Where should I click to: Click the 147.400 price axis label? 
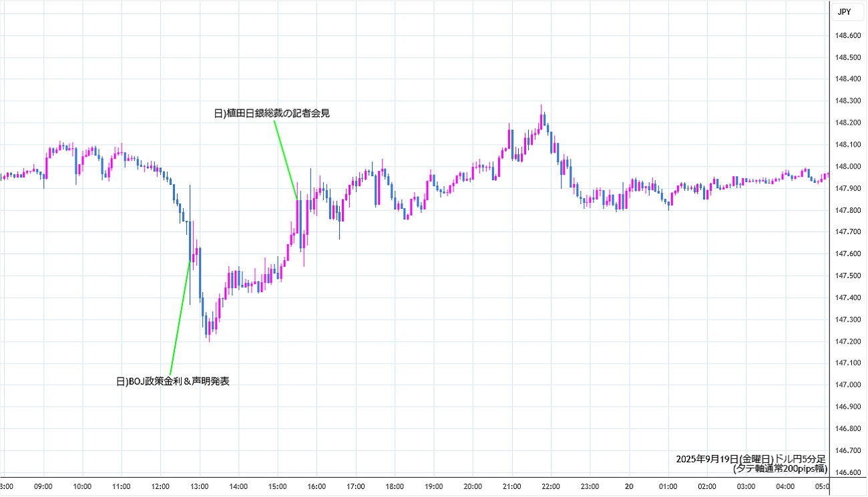click(848, 298)
